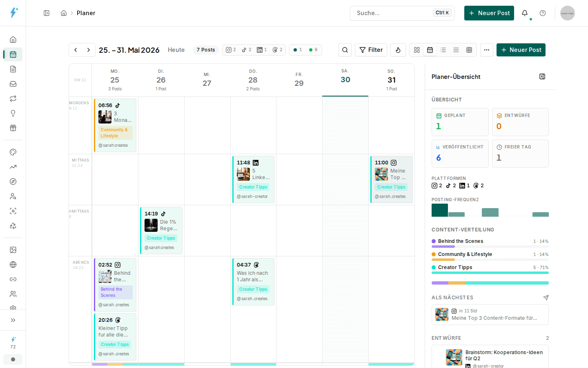Select the calendar planner sidebar icon
This screenshot has width=588, height=368.
click(x=13, y=54)
